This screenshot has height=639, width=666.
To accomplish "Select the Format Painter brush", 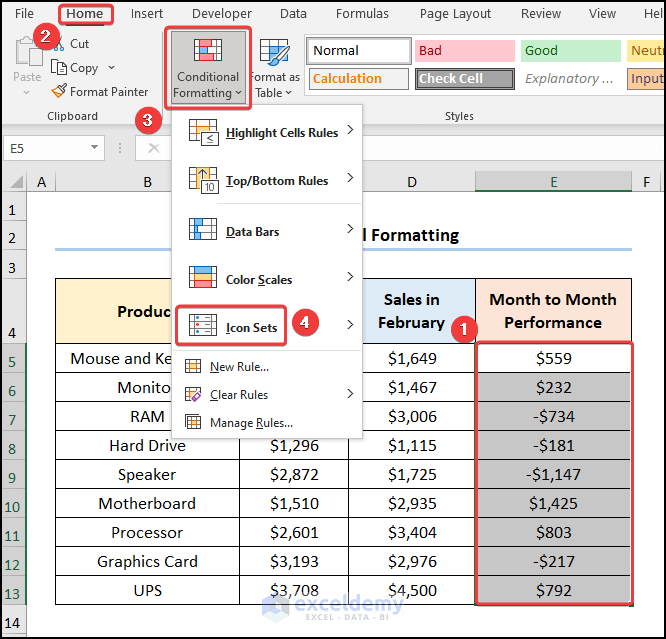I will click(x=60, y=92).
